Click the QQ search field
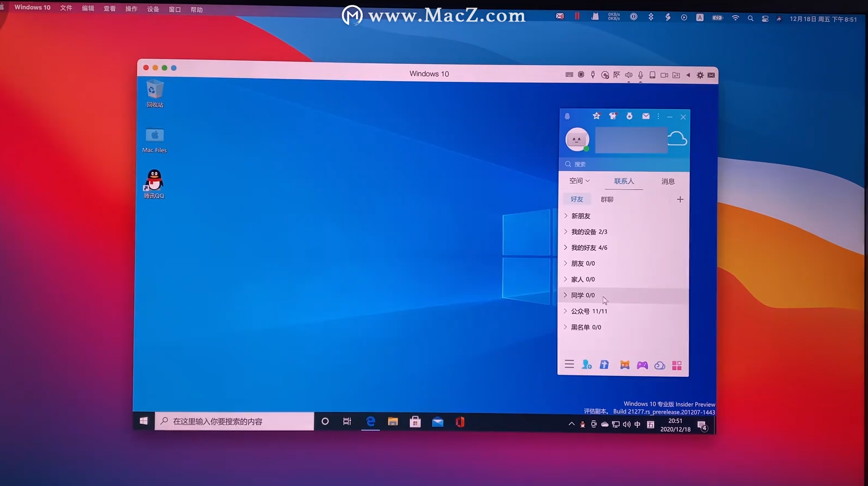 coord(624,164)
